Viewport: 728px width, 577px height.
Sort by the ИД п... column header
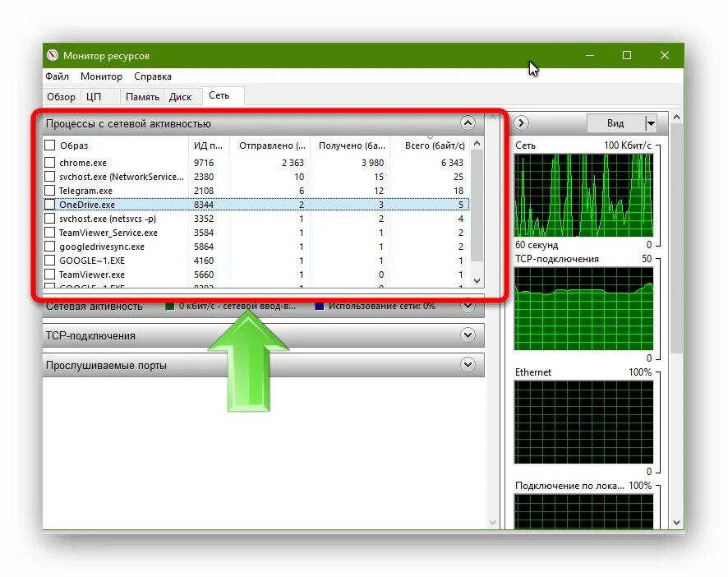tap(209, 145)
